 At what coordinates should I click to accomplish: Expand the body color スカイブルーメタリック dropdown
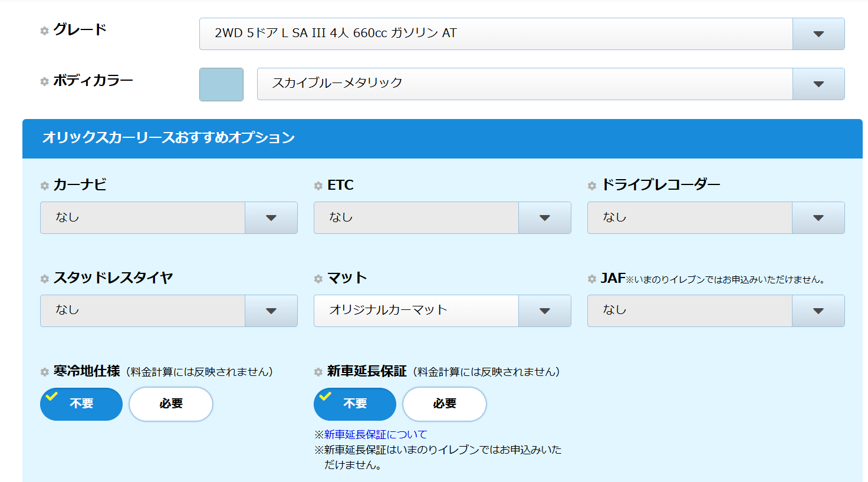550,84
